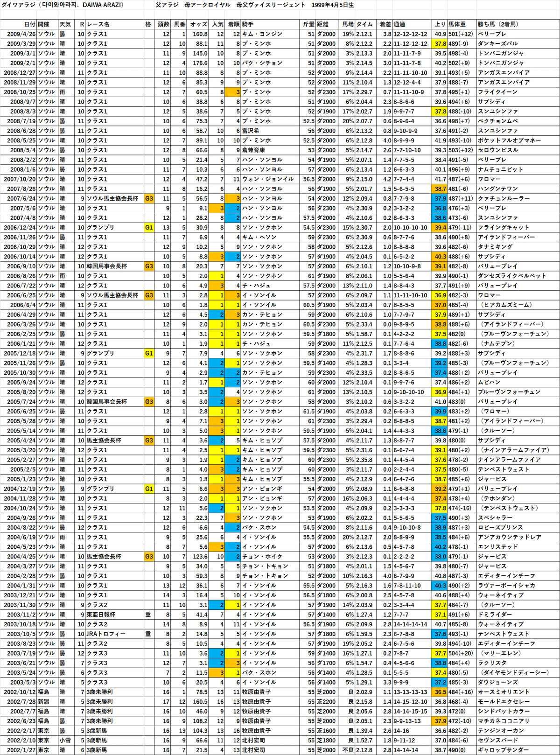Select the winner cell フライクイーン
This screenshot has width=560, height=755.
tap(497, 92)
